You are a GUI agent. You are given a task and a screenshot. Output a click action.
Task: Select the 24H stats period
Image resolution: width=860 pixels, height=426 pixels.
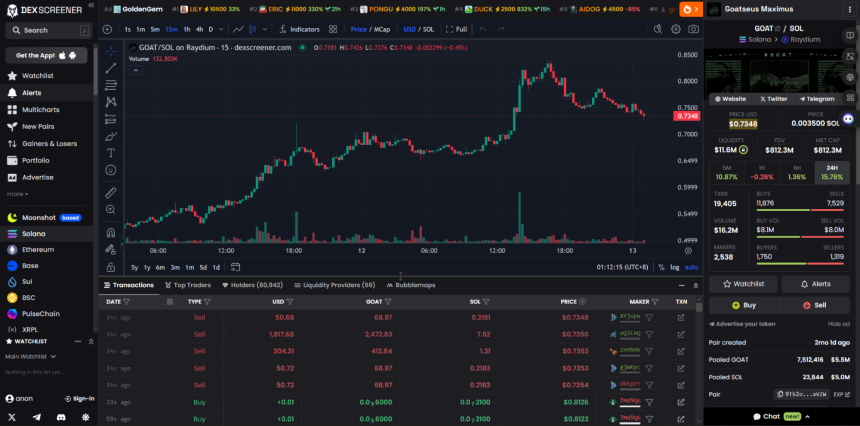[832, 173]
